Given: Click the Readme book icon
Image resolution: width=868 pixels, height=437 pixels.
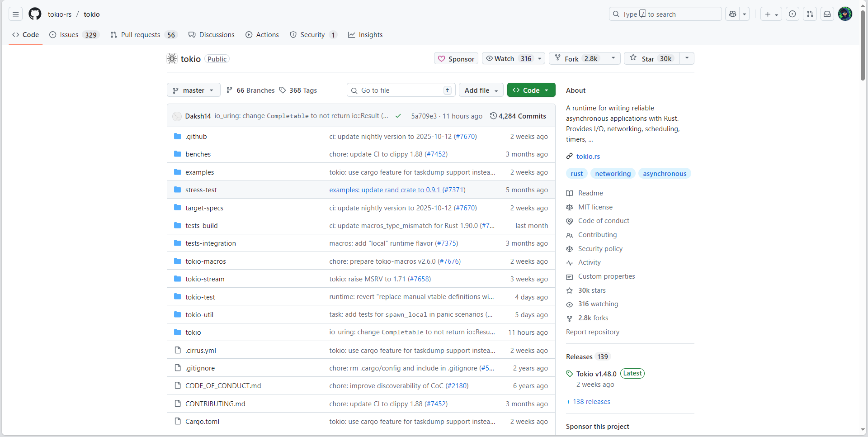Looking at the screenshot, I should [570, 193].
